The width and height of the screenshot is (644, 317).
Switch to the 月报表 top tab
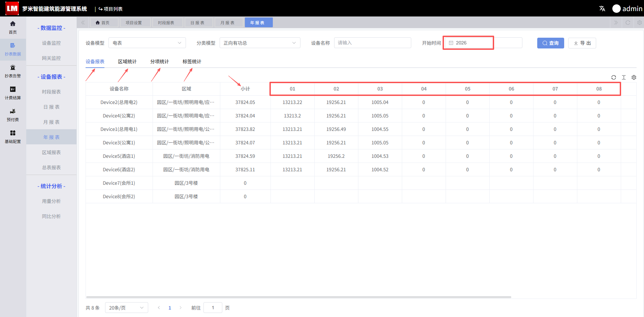click(227, 23)
